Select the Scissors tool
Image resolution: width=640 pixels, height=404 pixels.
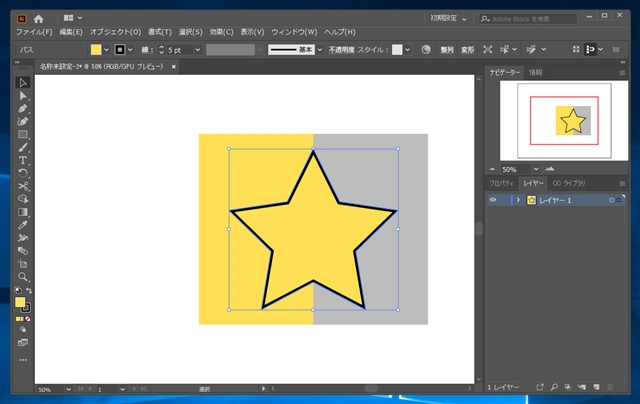pos(23,186)
